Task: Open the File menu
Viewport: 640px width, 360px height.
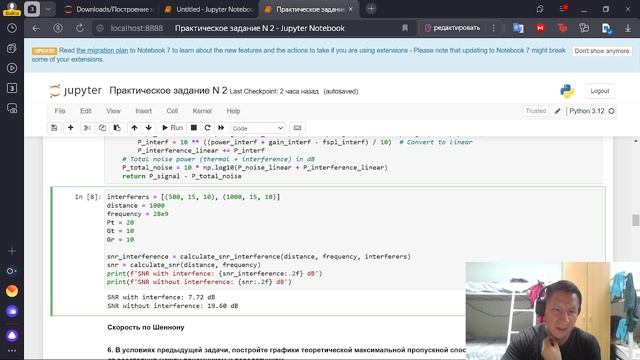Action: (x=60, y=111)
